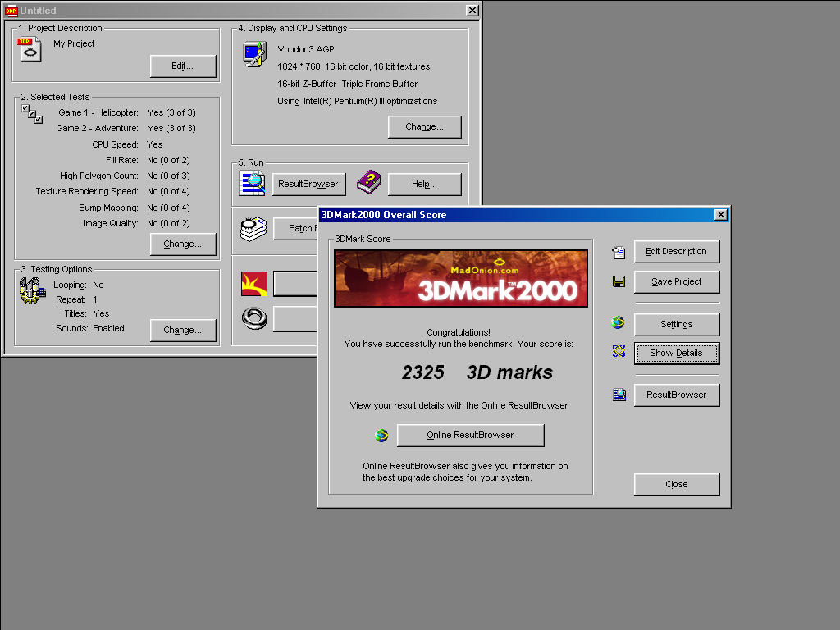840x630 pixels.
Task: Change the Selected Tests
Action: pos(183,244)
